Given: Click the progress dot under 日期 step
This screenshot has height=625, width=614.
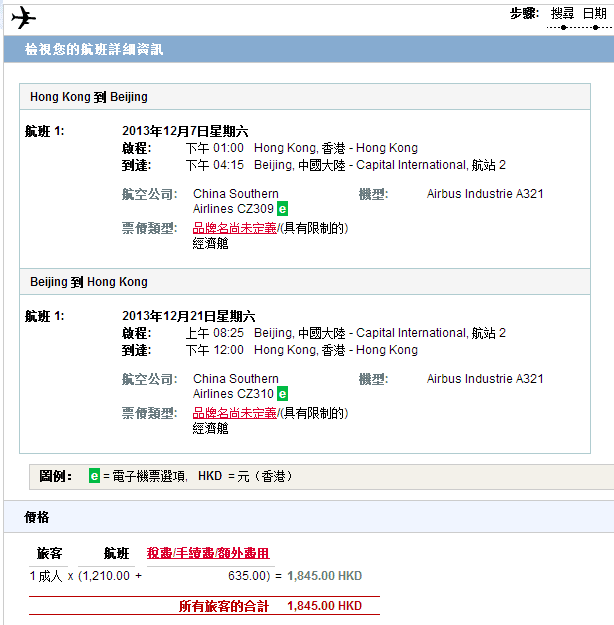Looking at the screenshot, I should pos(594,28).
